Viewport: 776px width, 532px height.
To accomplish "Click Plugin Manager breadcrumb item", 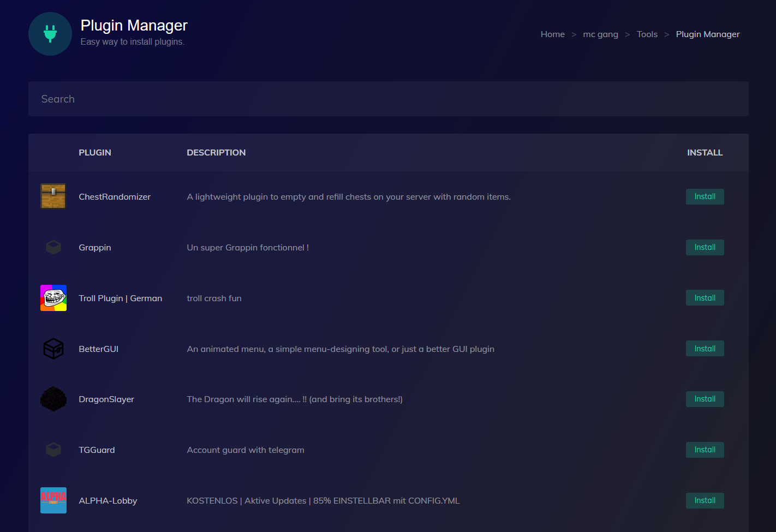I will 708,34.
